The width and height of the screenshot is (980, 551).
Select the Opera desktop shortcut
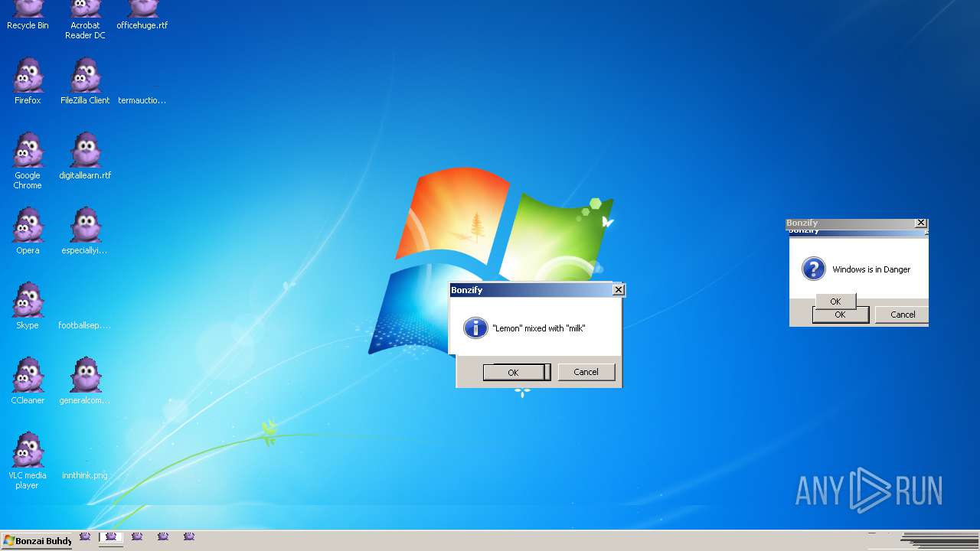[28, 231]
